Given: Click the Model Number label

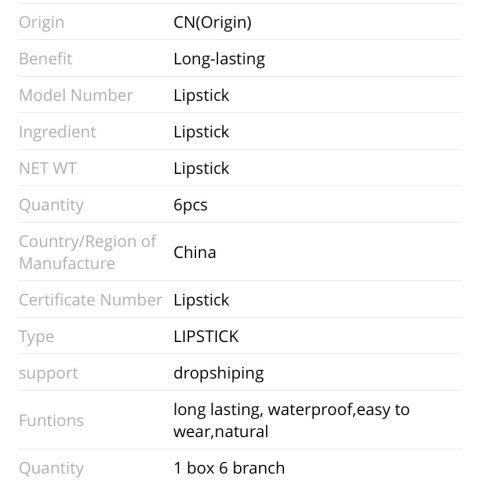Looking at the screenshot, I should pos(76,95).
